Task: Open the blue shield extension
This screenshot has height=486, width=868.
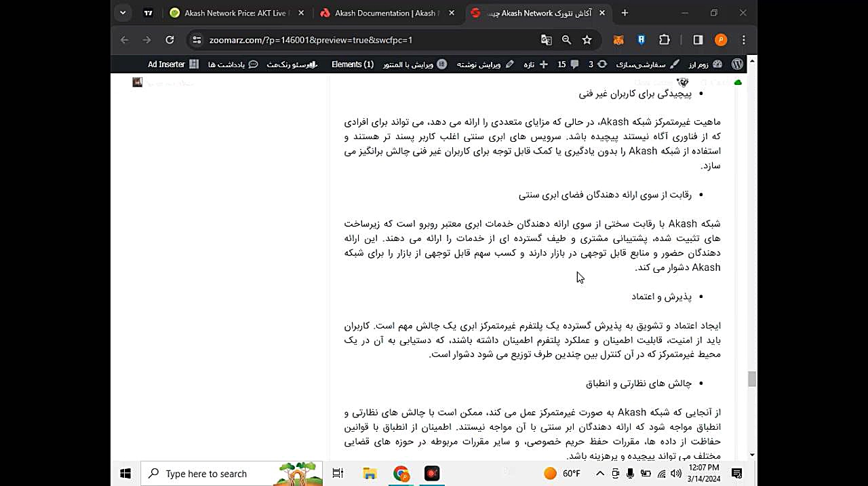Action: [x=641, y=40]
